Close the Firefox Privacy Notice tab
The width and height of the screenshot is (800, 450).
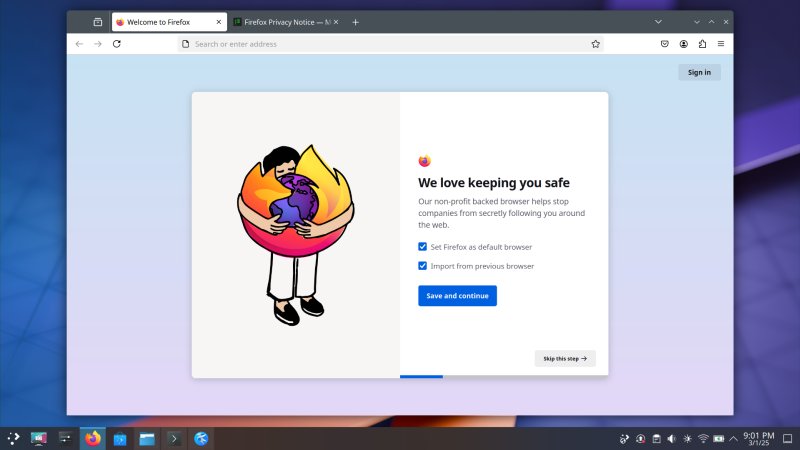click(336, 22)
